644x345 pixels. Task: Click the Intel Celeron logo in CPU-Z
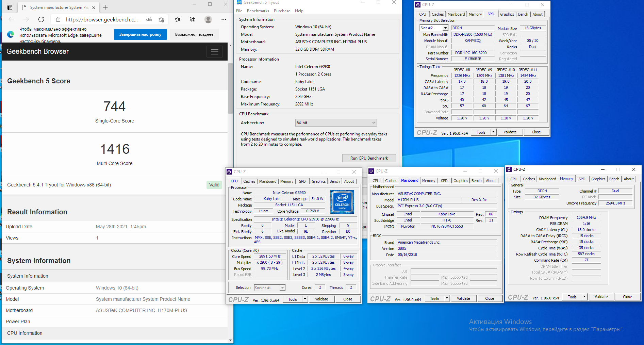click(342, 202)
